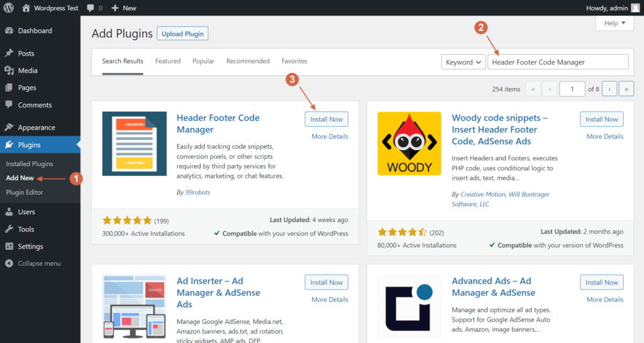Click the Appearance paintbrush icon
The image size is (644, 343).
click(x=9, y=128)
